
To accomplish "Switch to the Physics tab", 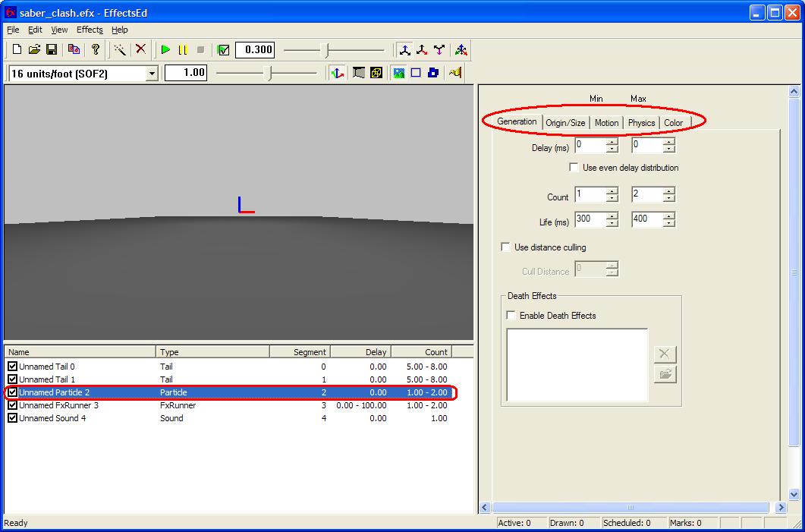I will pos(641,123).
